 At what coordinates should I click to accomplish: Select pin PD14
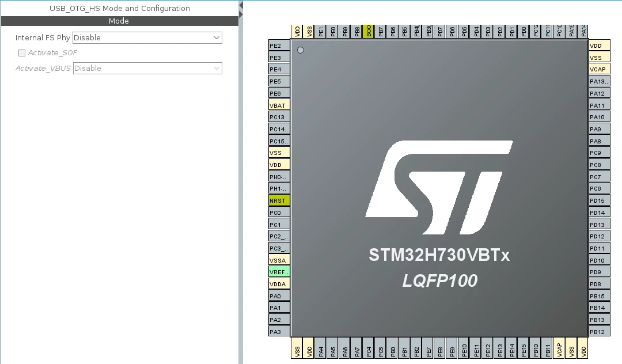[600, 213]
